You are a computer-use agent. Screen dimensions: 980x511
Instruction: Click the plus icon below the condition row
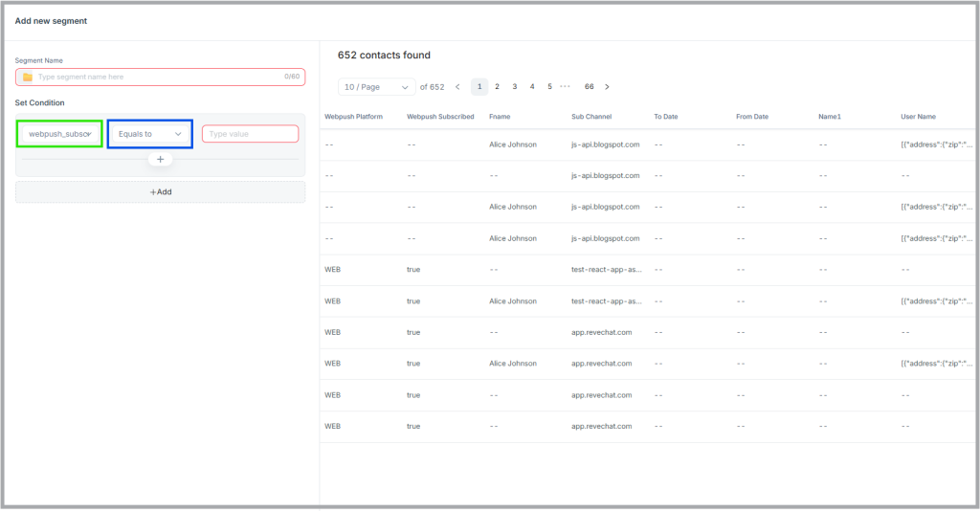(160, 159)
